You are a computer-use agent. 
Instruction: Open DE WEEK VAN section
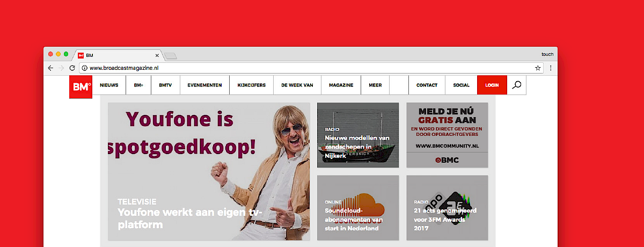(297, 85)
